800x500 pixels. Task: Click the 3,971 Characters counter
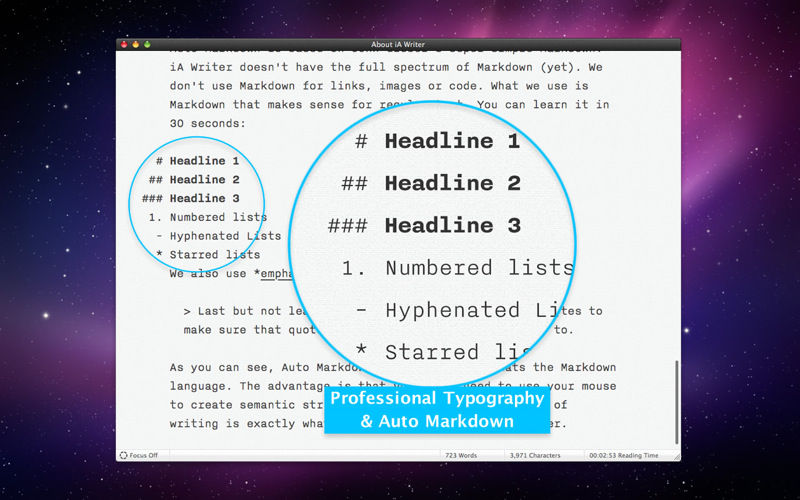[535, 455]
